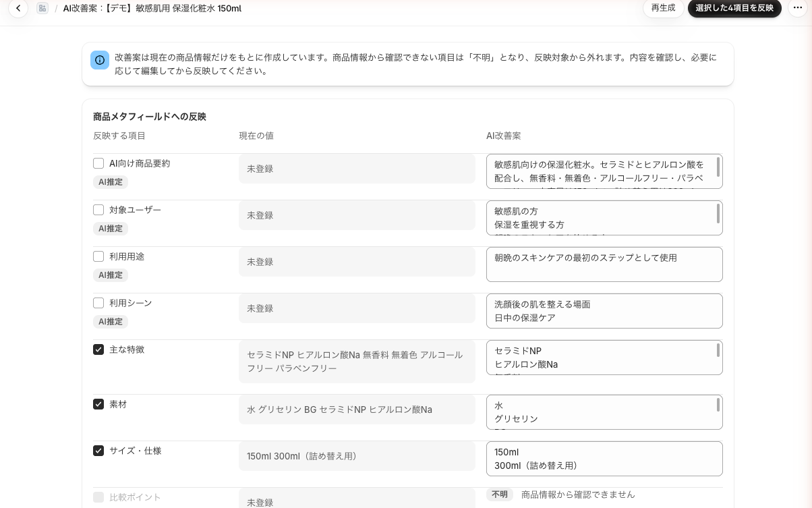Click the app icon beside the breadcrumb

[x=42, y=8]
